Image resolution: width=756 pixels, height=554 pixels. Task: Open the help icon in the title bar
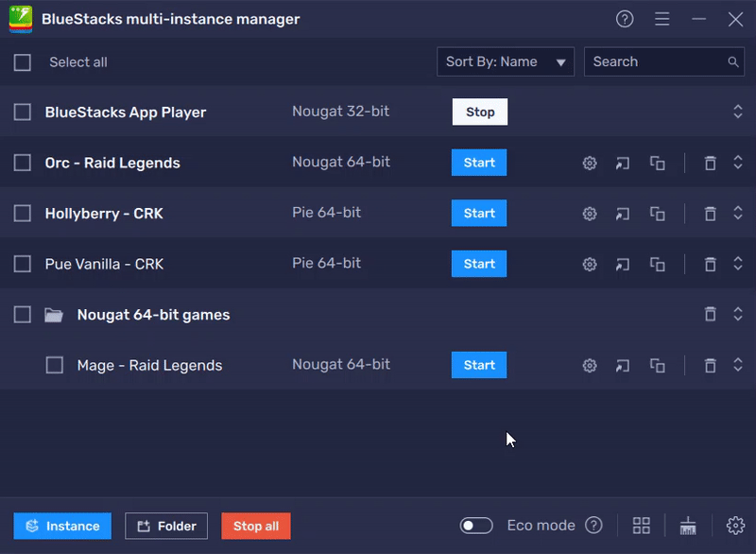(625, 19)
